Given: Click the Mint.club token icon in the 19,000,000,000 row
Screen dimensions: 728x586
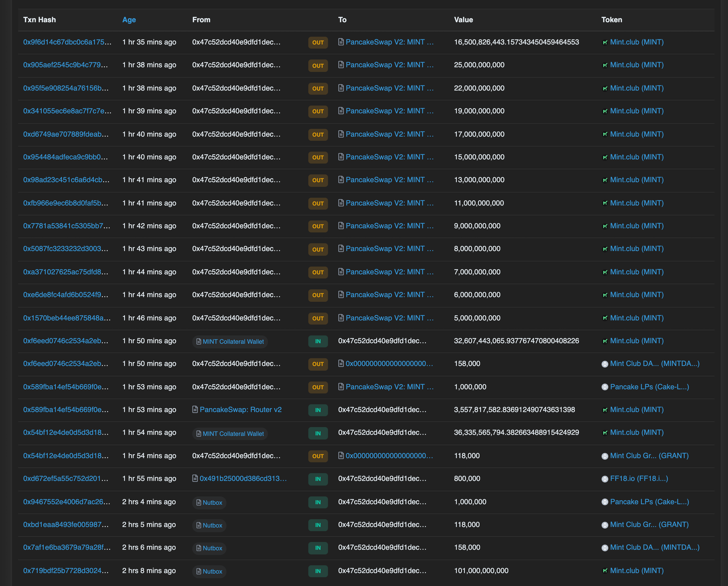Looking at the screenshot, I should point(605,111).
